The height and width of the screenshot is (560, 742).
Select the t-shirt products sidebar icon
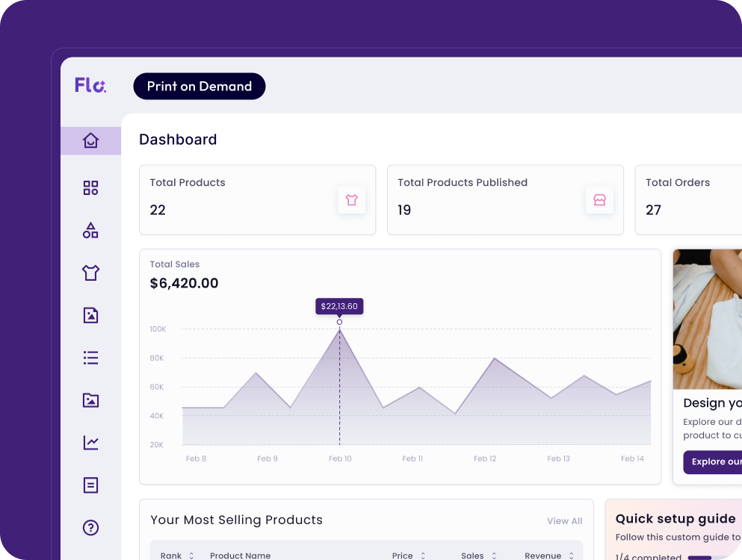(x=90, y=273)
